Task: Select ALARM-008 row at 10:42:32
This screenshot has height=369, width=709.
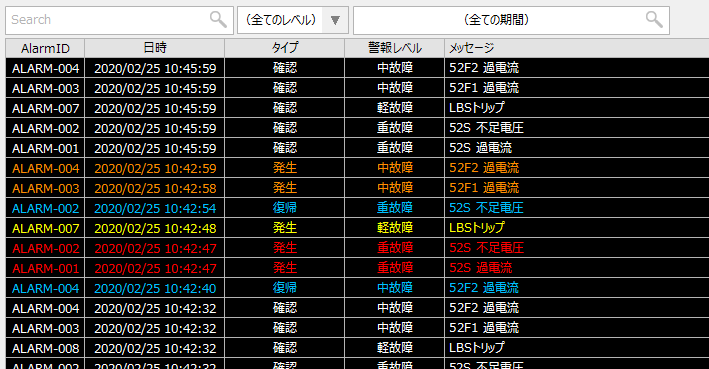Action: pos(357,347)
